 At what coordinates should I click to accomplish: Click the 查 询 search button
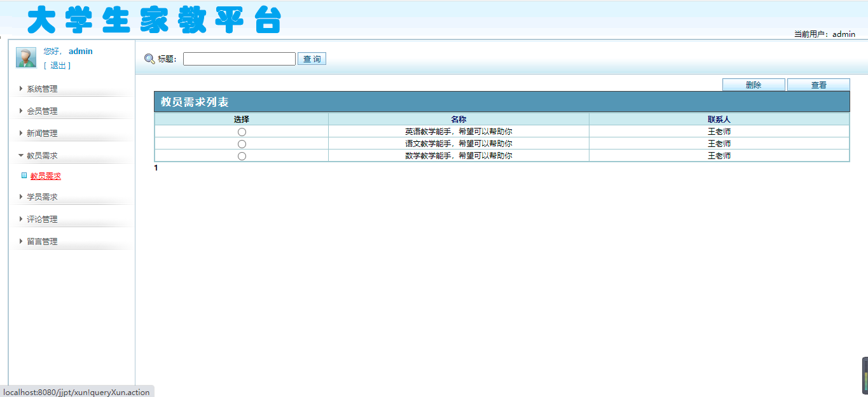(x=312, y=59)
